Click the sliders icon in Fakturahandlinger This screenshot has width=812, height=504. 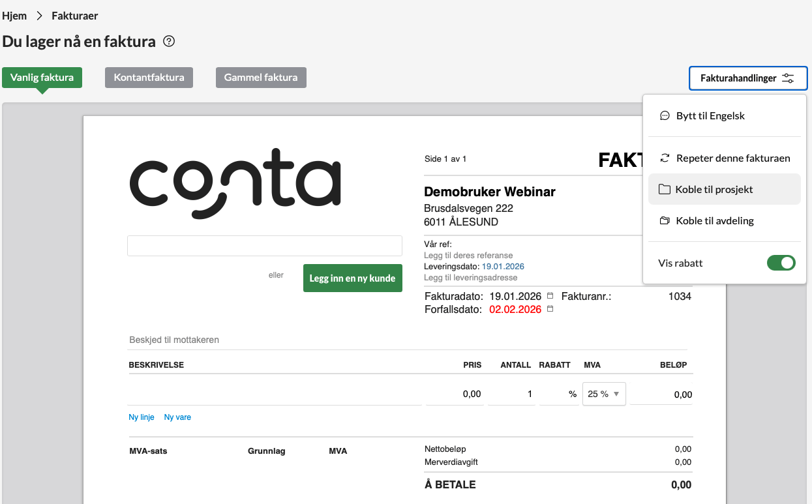[x=788, y=78]
